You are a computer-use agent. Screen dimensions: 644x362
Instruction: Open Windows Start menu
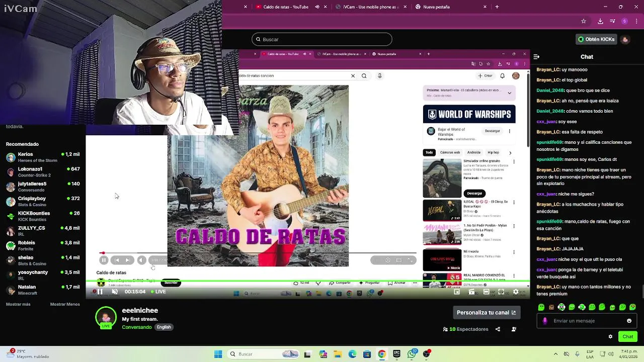(x=218, y=354)
